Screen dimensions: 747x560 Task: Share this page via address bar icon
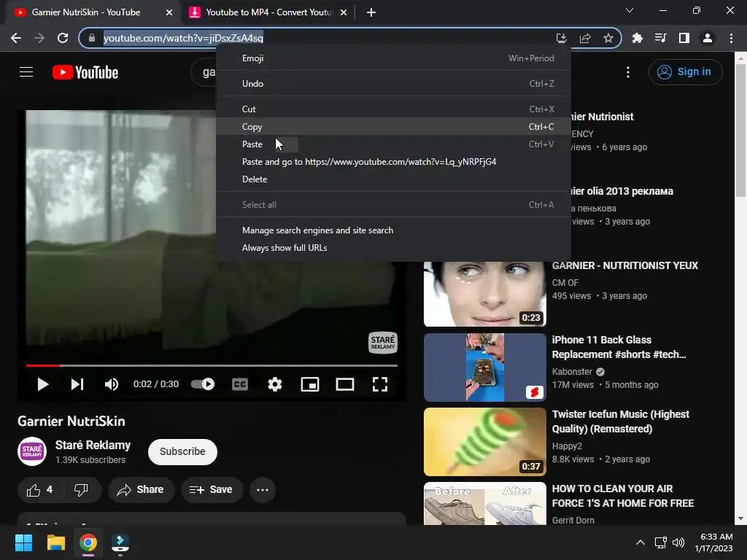tap(585, 38)
